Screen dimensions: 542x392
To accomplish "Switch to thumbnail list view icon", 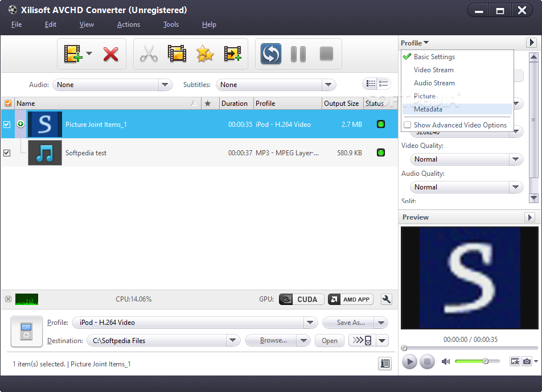I will click(371, 84).
